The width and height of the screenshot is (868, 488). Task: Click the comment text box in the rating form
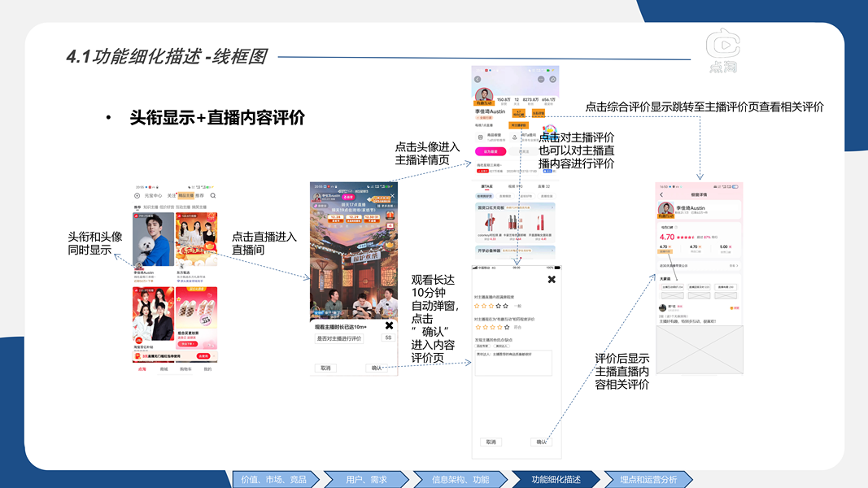(x=513, y=363)
